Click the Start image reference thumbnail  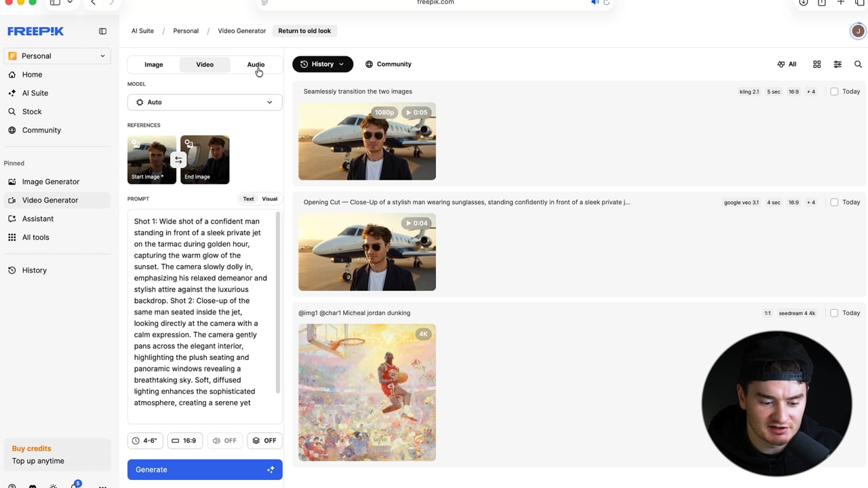[x=152, y=160]
